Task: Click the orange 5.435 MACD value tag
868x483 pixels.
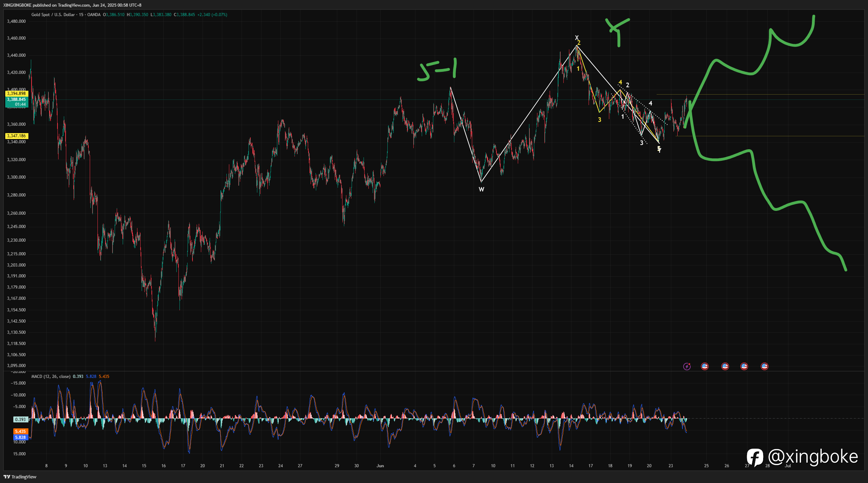Action: 20,432
